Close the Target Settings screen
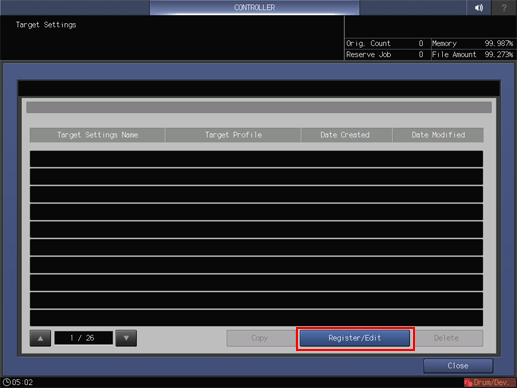The width and height of the screenshot is (517, 388). pyautogui.click(x=458, y=366)
